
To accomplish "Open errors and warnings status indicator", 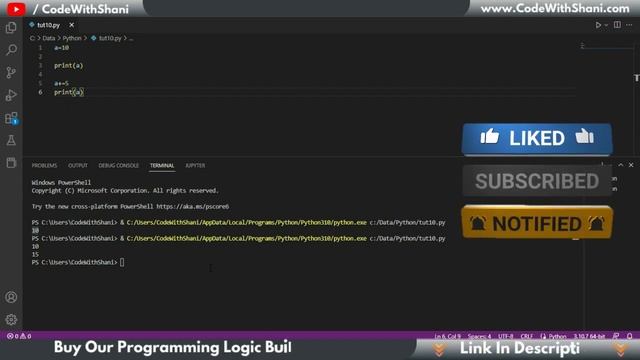I will point(19,336).
